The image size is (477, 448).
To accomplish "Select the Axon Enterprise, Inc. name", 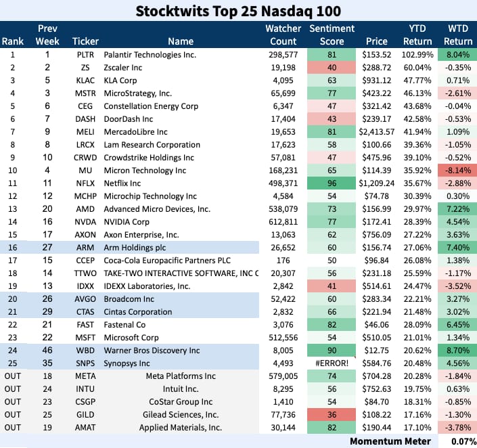I will point(141,235).
